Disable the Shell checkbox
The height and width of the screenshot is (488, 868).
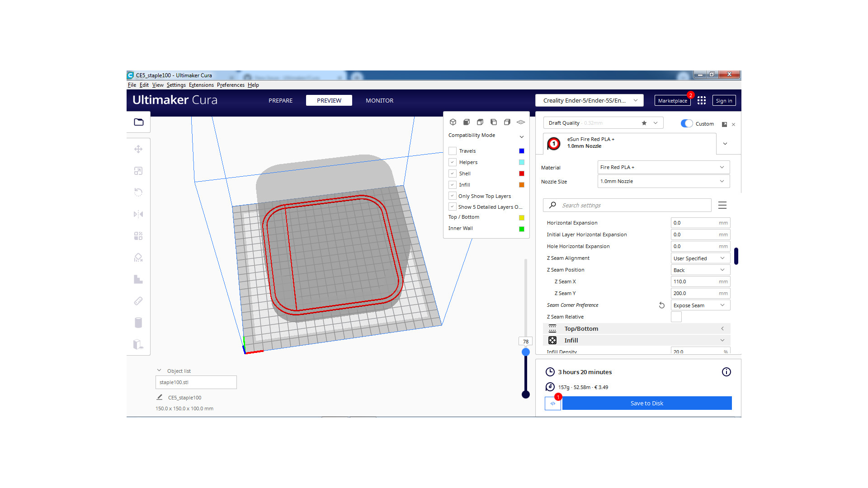[452, 173]
